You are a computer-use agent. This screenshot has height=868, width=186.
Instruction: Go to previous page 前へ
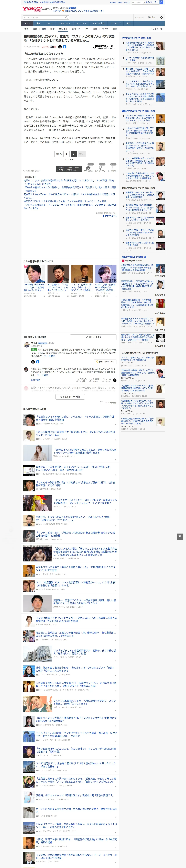click(59, 154)
